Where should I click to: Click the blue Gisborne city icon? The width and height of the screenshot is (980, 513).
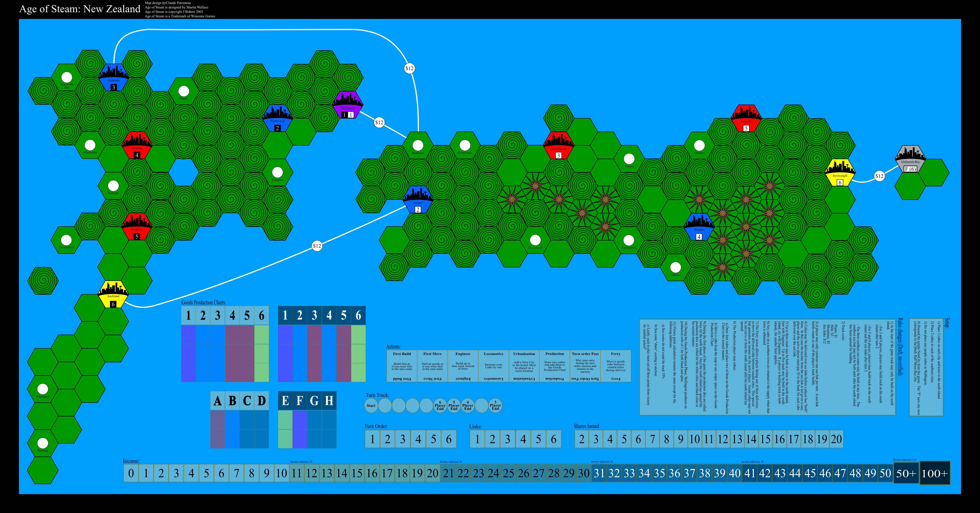pos(113,77)
